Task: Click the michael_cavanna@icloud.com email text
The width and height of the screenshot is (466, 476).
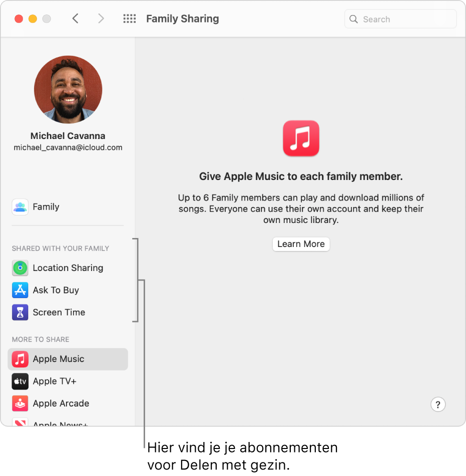Action: (68, 147)
